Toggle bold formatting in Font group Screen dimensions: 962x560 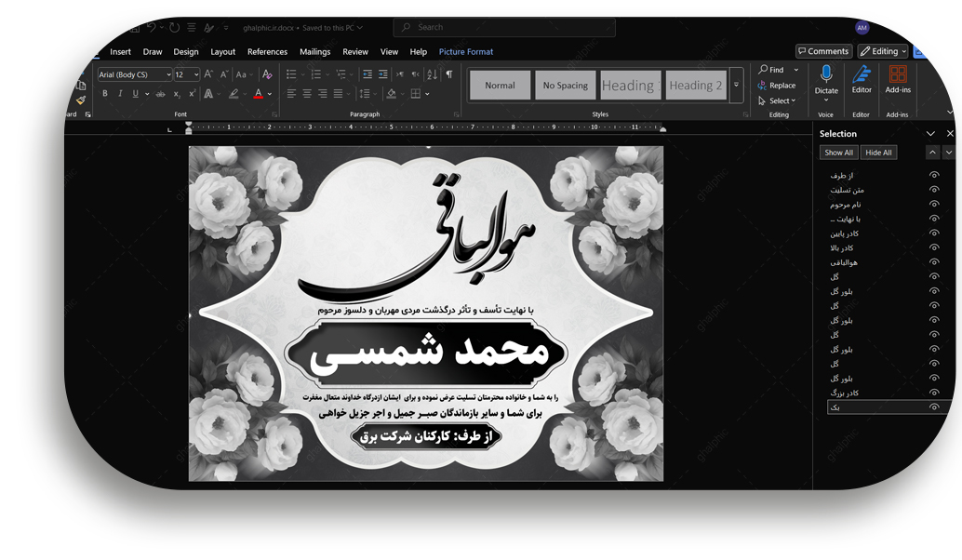pyautogui.click(x=104, y=94)
